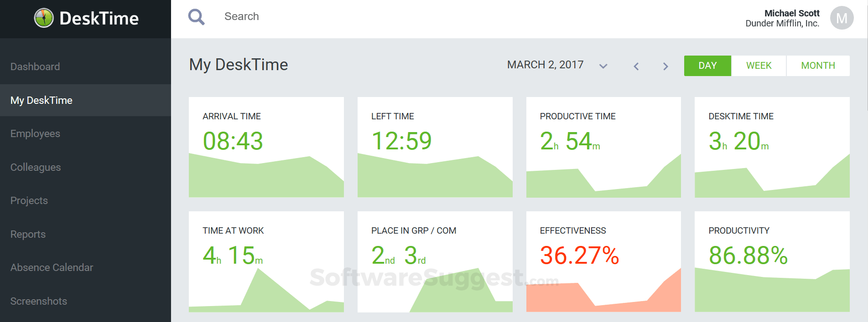
Task: Go to the Absence Calendar
Action: pos(52,267)
